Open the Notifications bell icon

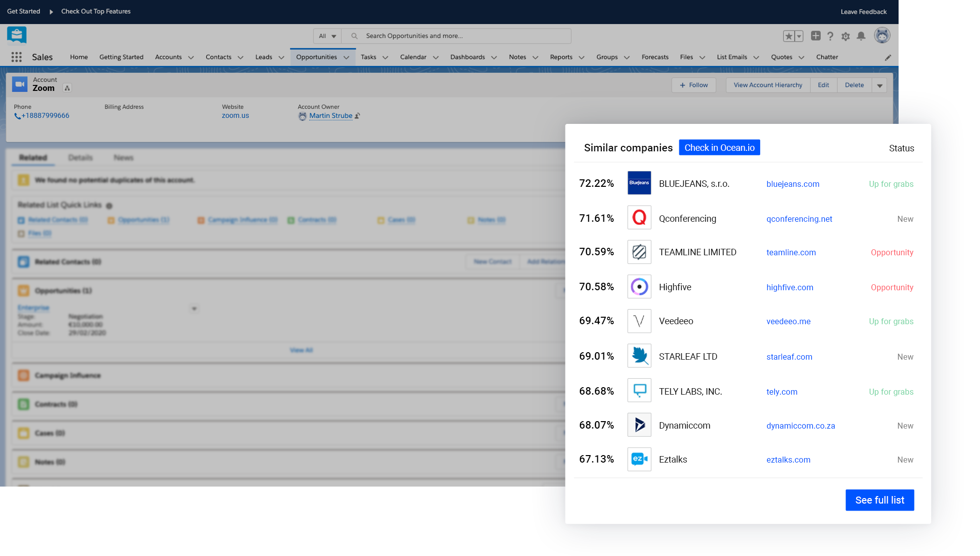coord(861,36)
